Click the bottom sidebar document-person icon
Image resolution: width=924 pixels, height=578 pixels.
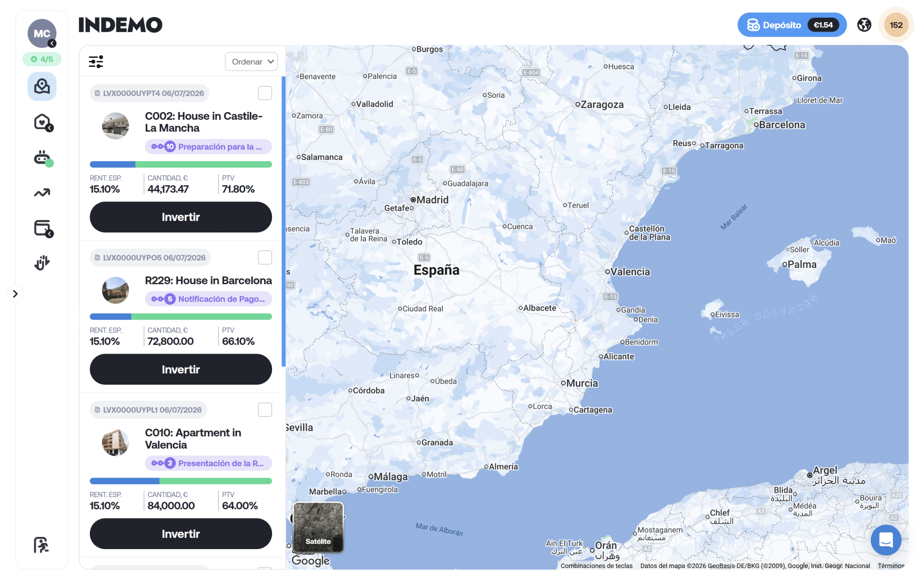coord(42,545)
